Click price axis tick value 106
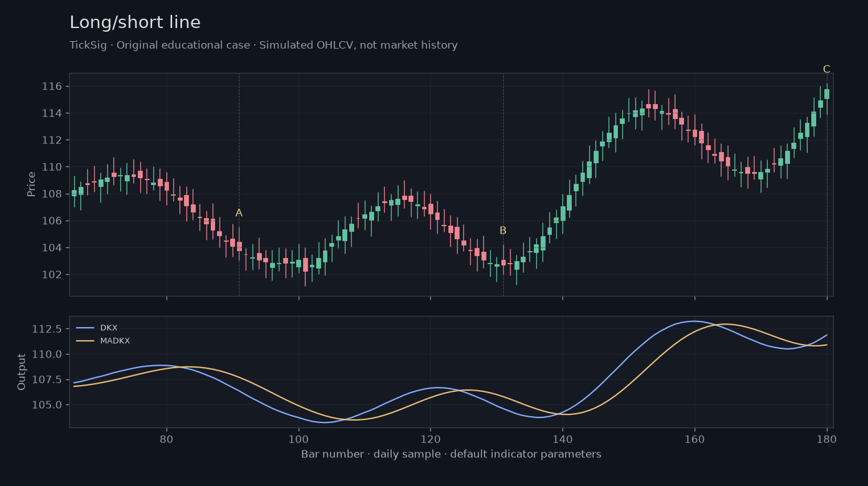868x486 pixels. tap(52, 221)
